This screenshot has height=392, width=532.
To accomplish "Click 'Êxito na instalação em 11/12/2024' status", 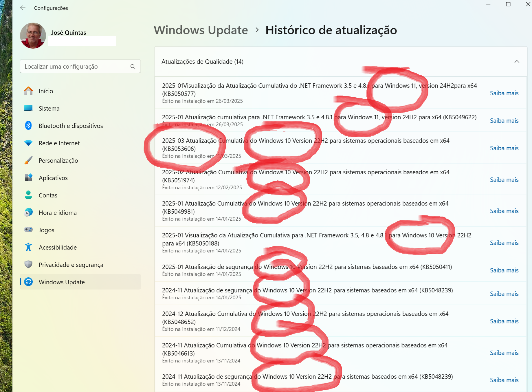I will (201, 329).
